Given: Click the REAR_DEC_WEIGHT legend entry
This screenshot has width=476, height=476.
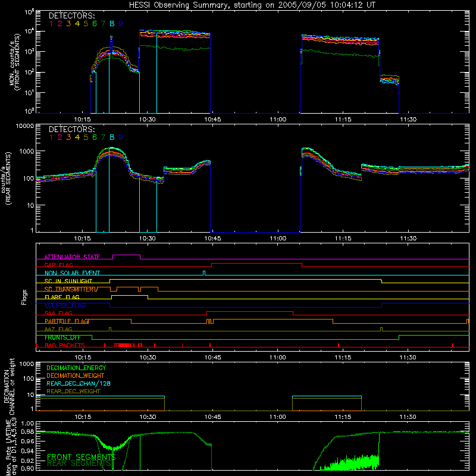Looking at the screenshot, I should coord(73,392).
